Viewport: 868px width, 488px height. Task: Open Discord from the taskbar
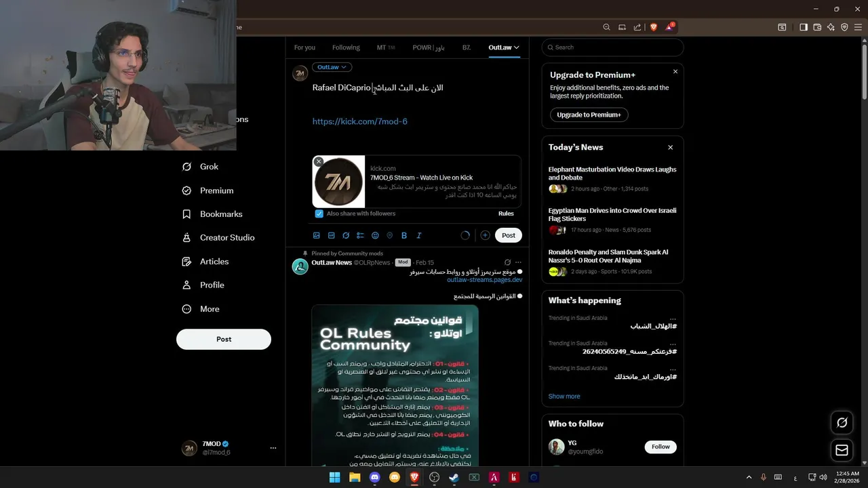(374, 477)
